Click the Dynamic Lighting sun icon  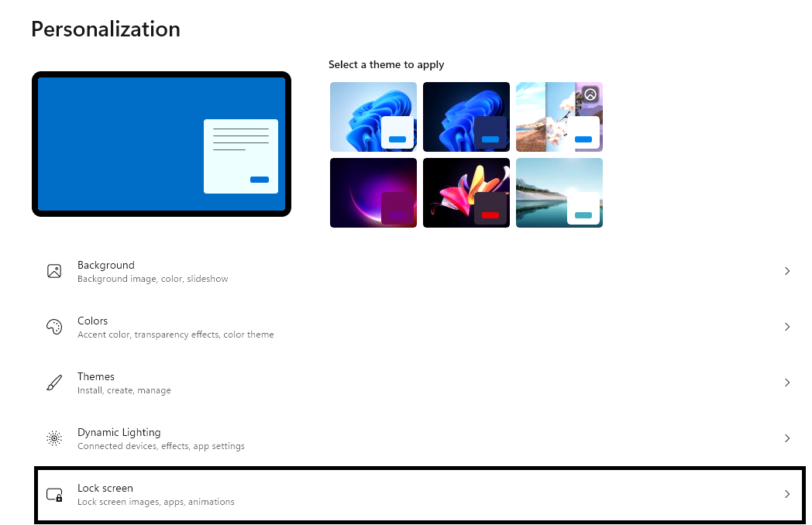pos(54,438)
